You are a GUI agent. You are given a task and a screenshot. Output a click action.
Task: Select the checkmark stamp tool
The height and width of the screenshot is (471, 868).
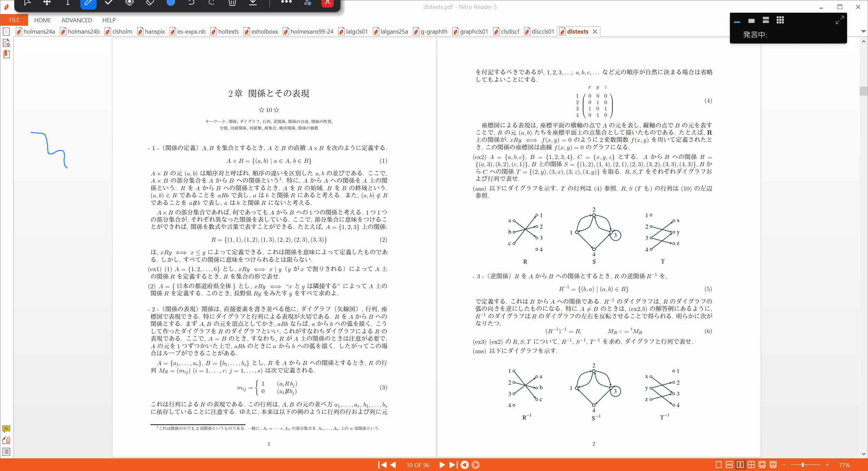point(109,3)
